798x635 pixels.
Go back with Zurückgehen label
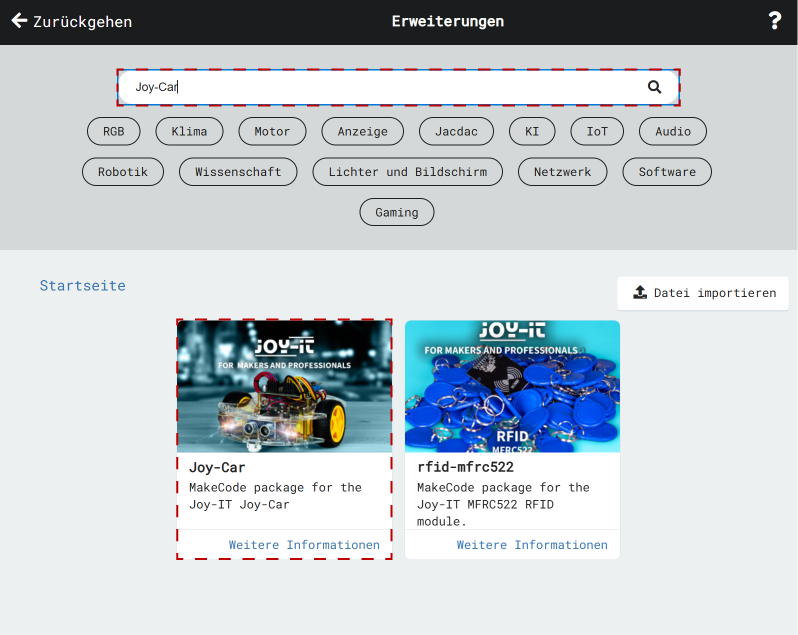(x=82, y=22)
